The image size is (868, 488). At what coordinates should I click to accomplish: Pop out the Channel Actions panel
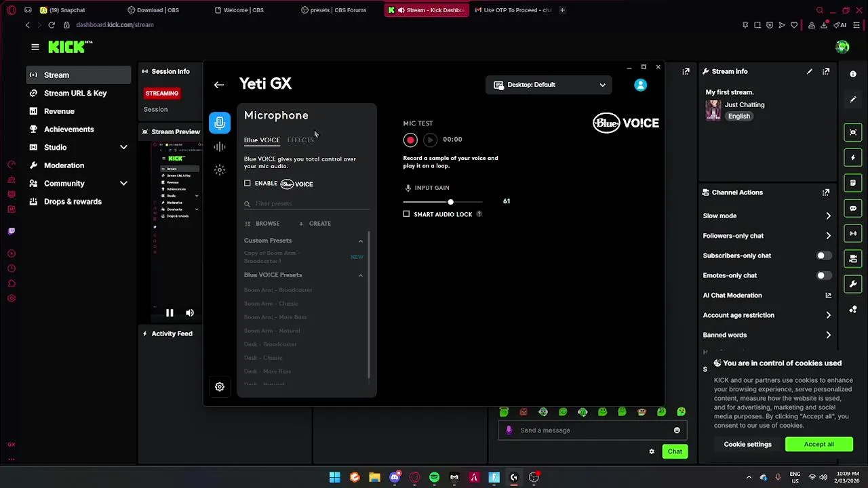pos(826,192)
